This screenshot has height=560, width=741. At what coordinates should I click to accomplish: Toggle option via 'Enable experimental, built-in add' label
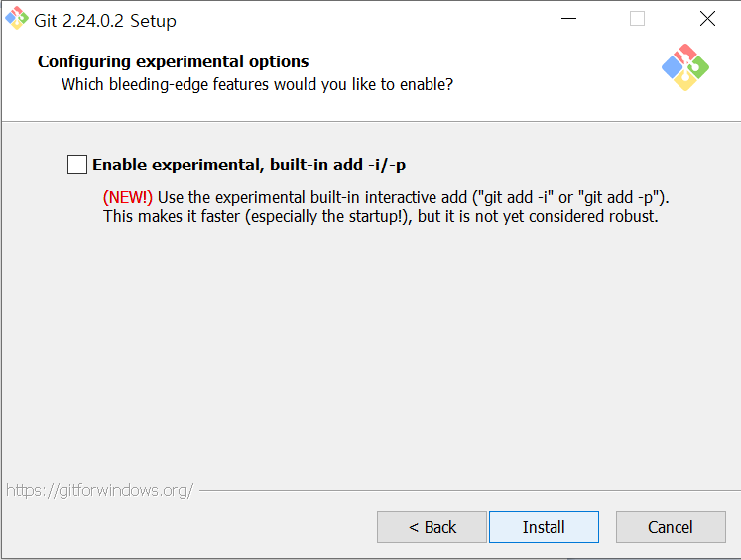click(249, 165)
